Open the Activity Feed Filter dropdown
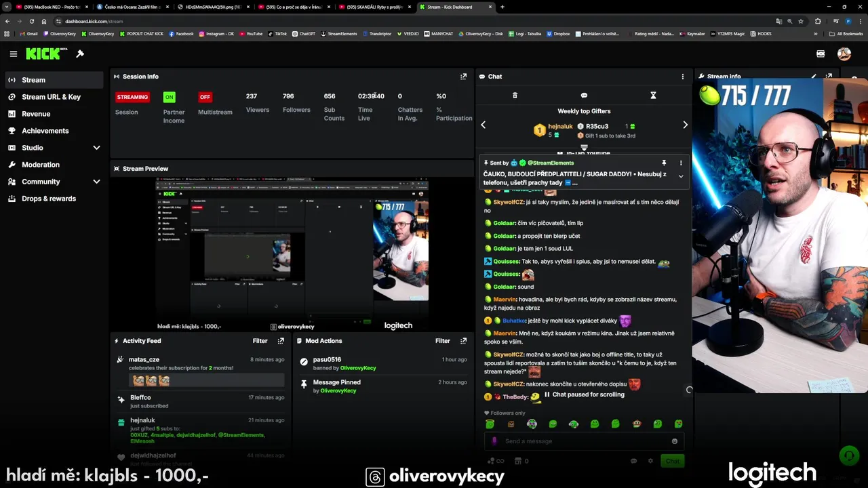 tap(260, 341)
